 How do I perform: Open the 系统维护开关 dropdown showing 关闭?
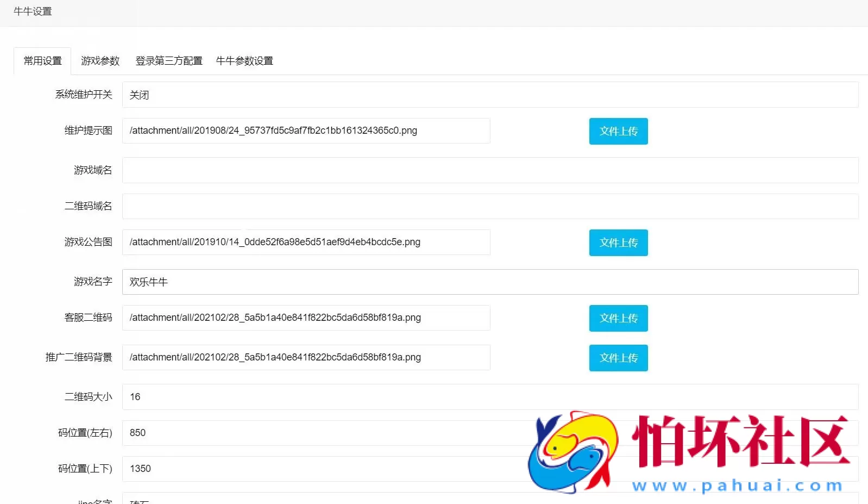(x=490, y=95)
